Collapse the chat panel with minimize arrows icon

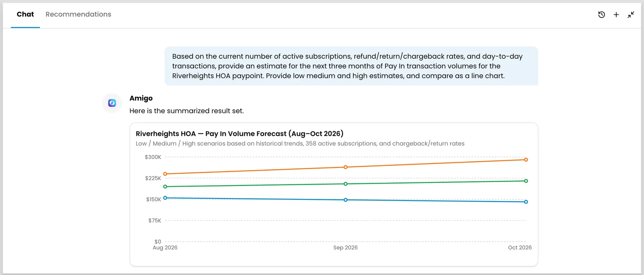[631, 14]
